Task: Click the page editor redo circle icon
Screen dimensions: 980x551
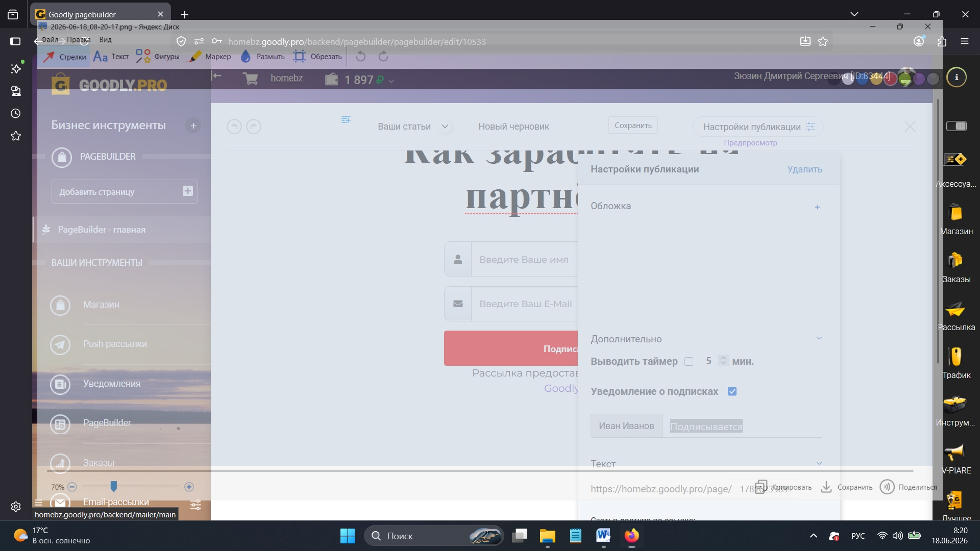Action: coord(254,127)
